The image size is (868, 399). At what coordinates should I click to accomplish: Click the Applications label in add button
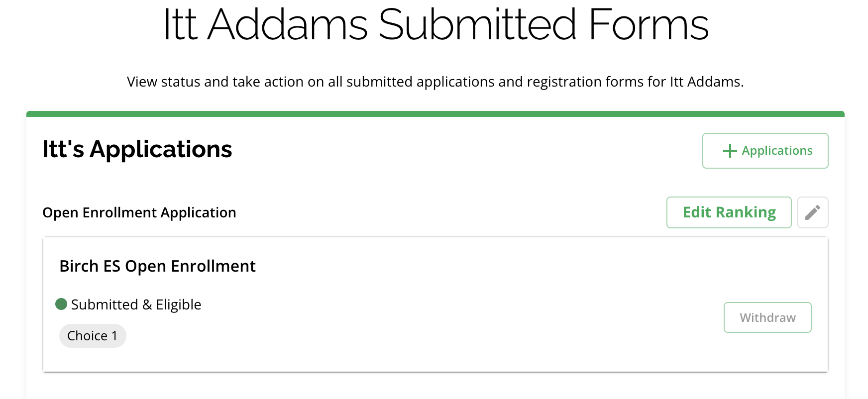tap(776, 151)
